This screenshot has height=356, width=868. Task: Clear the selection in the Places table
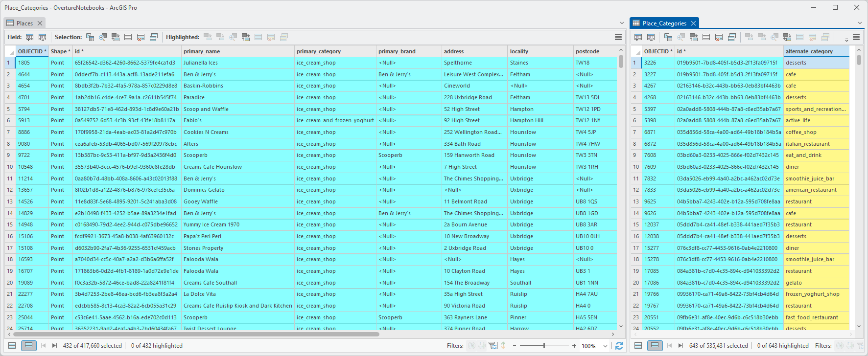click(128, 37)
